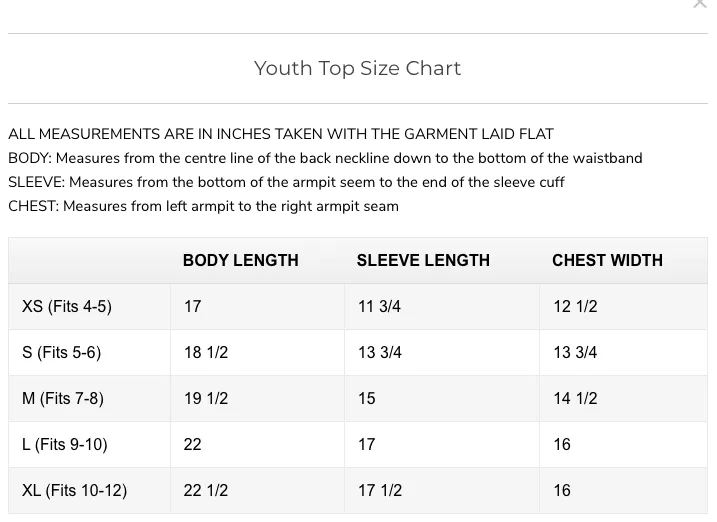Close the size chart popup
Image resolution: width=717 pixels, height=522 pixels.
(x=700, y=4)
